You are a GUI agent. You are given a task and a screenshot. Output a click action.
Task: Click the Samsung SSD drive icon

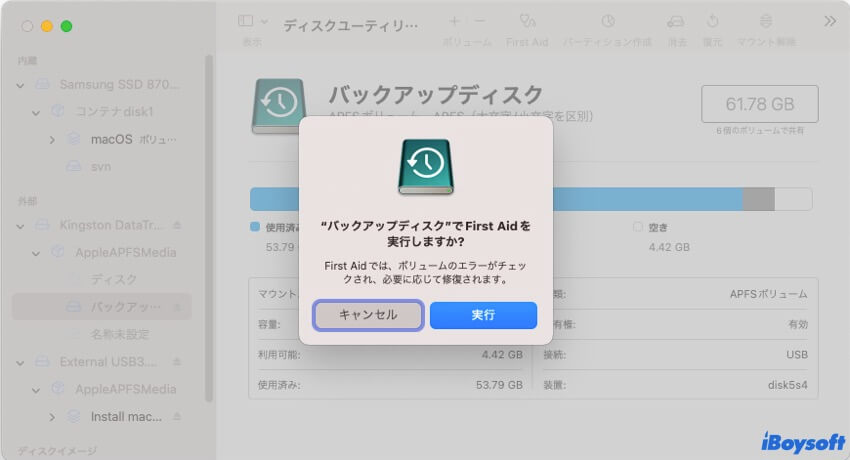(x=43, y=85)
